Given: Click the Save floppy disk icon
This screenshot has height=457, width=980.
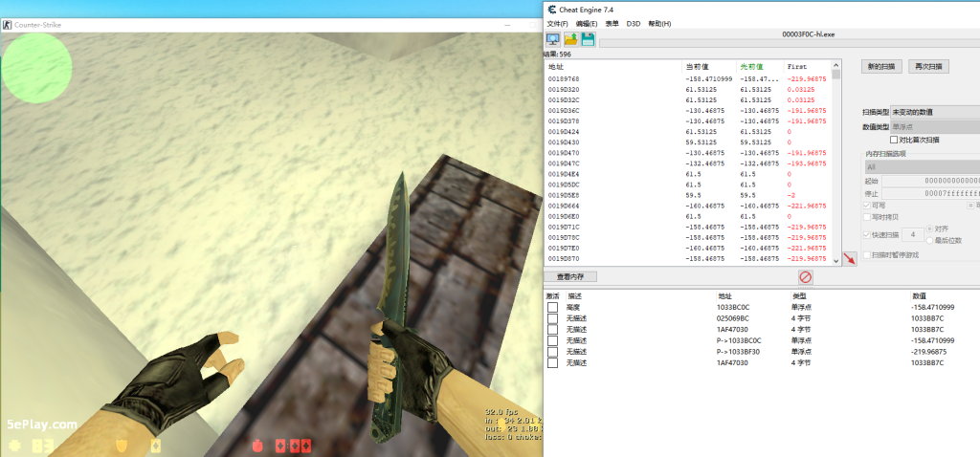Looking at the screenshot, I should pyautogui.click(x=588, y=39).
